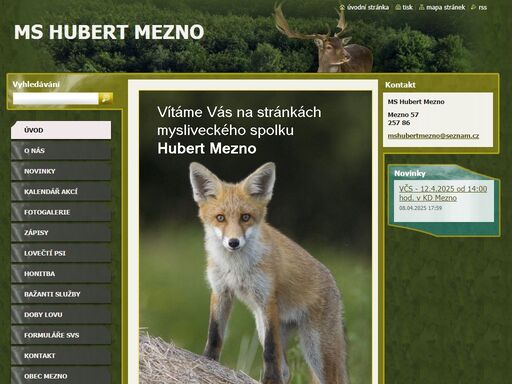Click the news date '08.04.2025 17:59'

coord(420,208)
